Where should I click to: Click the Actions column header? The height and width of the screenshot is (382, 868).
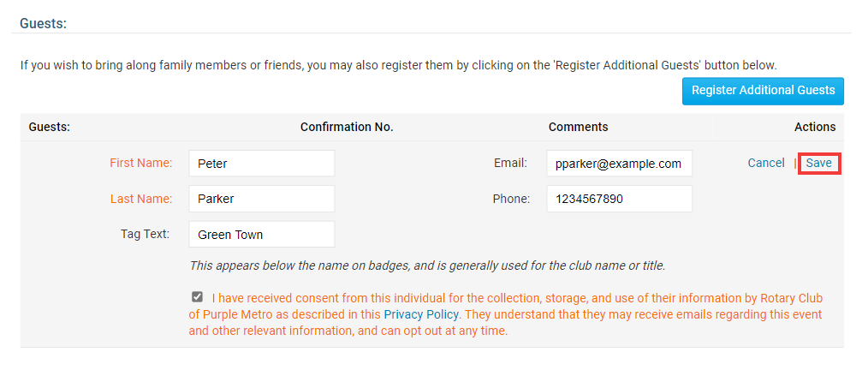pyautogui.click(x=814, y=127)
